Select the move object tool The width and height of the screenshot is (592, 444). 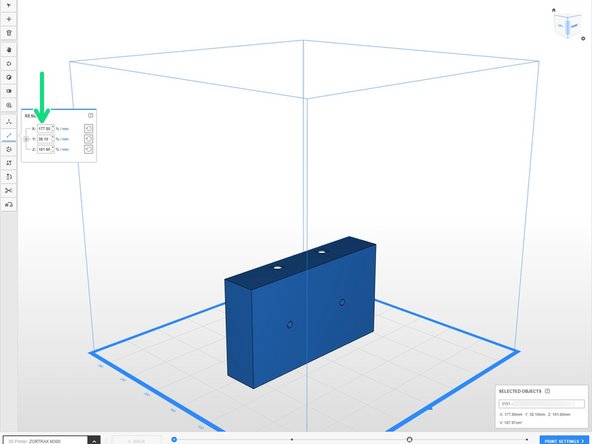coord(9,122)
